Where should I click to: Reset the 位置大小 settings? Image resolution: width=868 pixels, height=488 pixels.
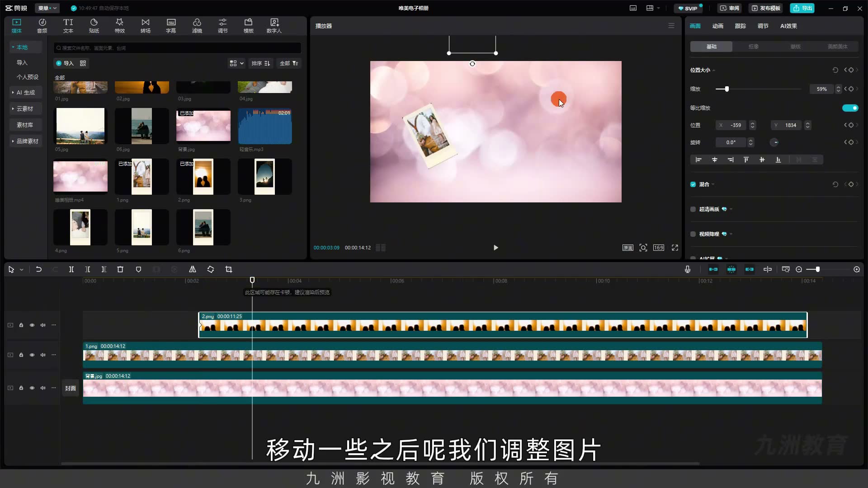(x=835, y=70)
